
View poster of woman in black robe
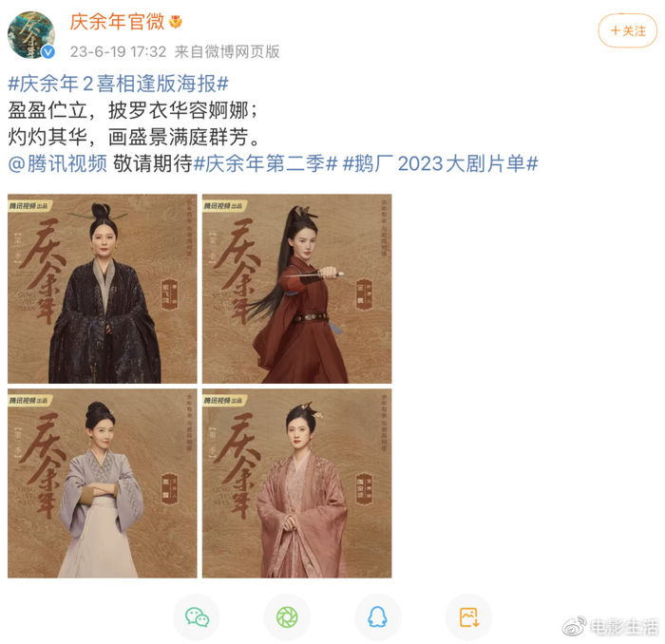coord(103,289)
